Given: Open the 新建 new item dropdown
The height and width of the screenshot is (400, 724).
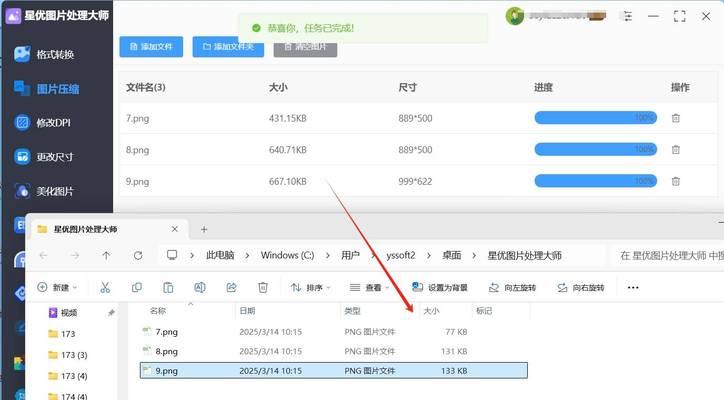Looking at the screenshot, I should pyautogui.click(x=57, y=287).
